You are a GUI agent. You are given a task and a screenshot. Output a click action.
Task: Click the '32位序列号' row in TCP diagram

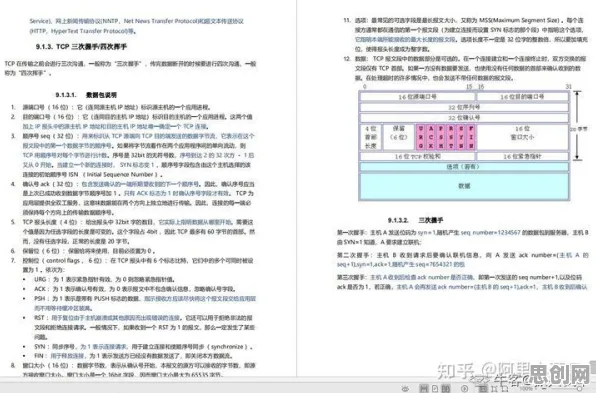pos(464,108)
